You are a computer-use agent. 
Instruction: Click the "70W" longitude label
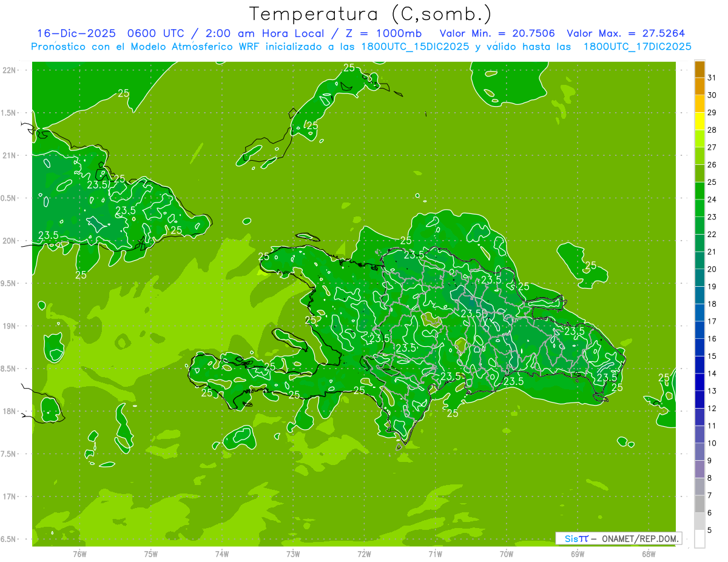click(x=507, y=554)
